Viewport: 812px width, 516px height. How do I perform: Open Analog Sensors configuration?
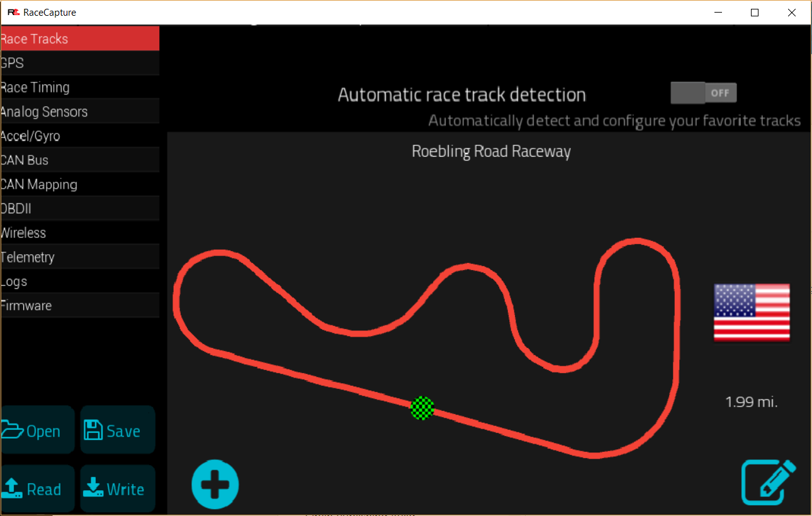pyautogui.click(x=79, y=112)
